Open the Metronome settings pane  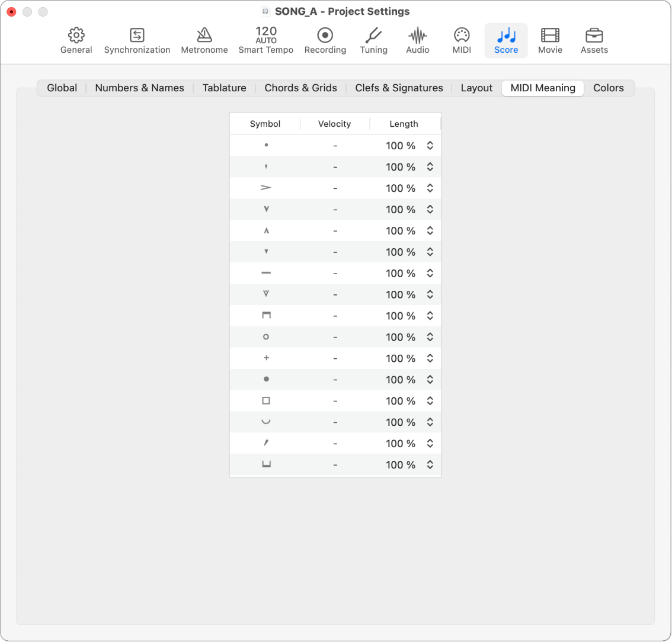pos(204,41)
